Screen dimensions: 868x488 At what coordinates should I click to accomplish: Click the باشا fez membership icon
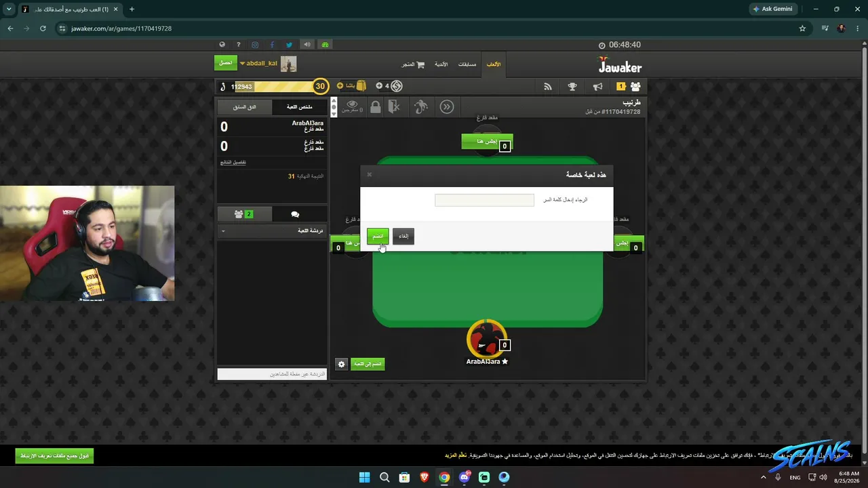[361, 86]
